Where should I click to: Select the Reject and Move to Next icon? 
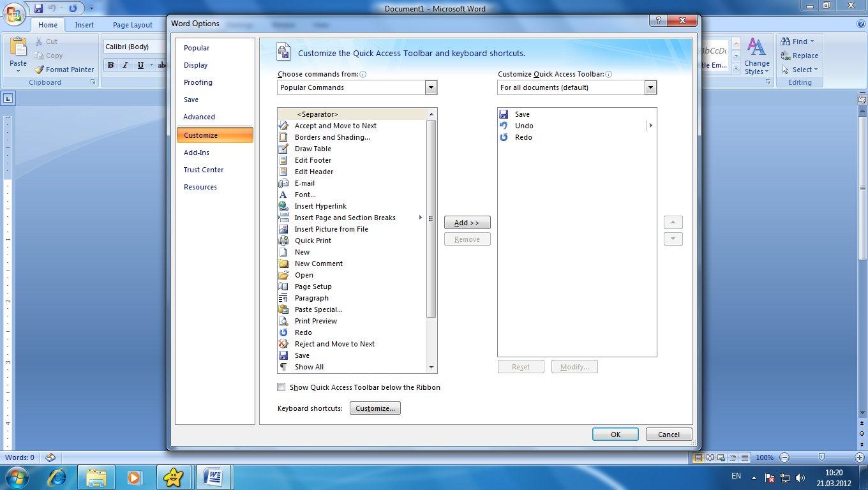(x=283, y=344)
